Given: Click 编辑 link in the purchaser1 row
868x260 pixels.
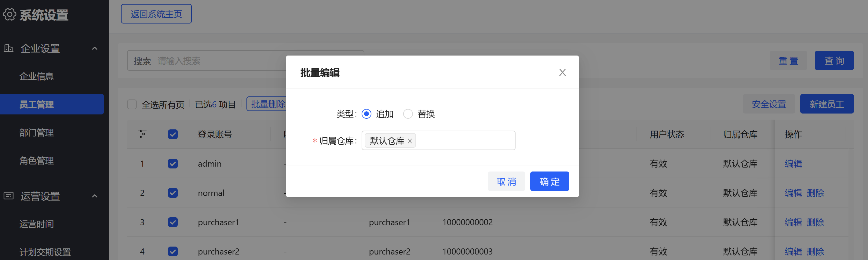Looking at the screenshot, I should click(x=793, y=222).
